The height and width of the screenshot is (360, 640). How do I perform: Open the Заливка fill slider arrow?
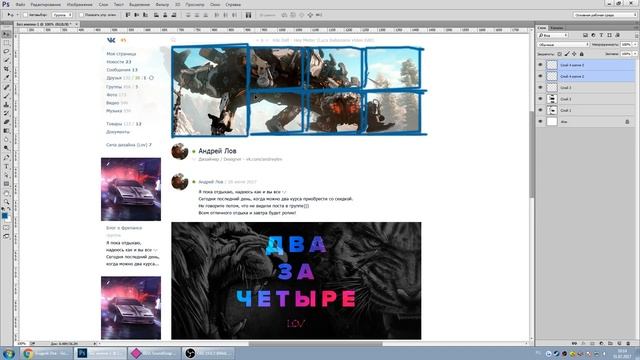click(x=635, y=54)
